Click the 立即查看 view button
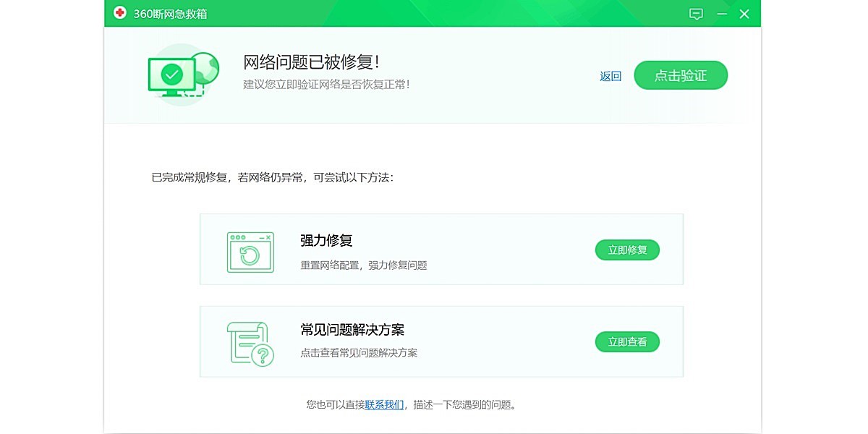This screenshot has height=434, width=868. coord(627,341)
